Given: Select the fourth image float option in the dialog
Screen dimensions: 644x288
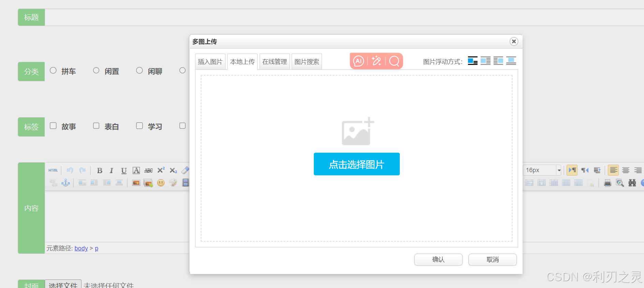Looking at the screenshot, I should click(x=511, y=61).
